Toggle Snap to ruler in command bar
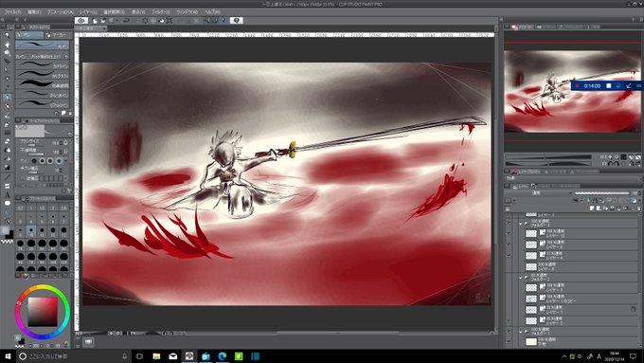644x363 pixels. coord(206,21)
